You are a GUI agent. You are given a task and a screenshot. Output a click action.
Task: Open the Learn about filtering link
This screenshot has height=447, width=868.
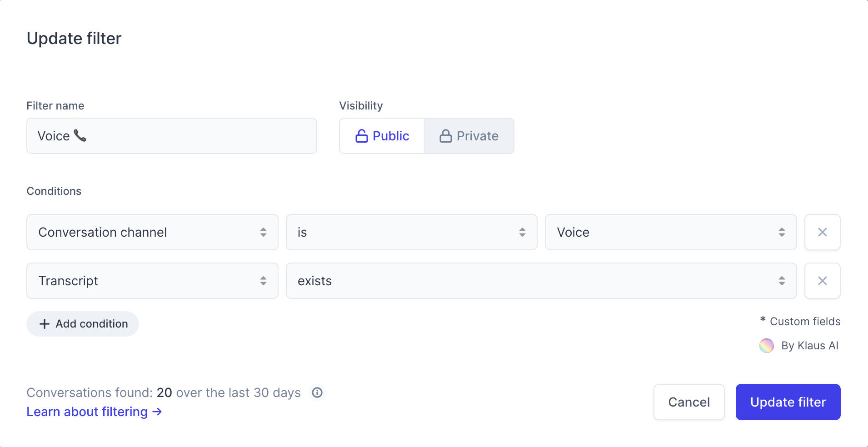tap(94, 412)
